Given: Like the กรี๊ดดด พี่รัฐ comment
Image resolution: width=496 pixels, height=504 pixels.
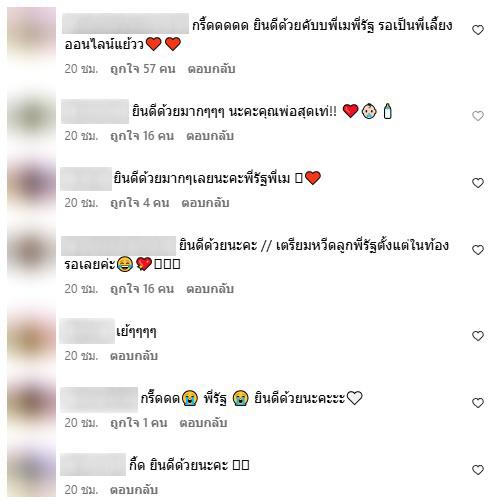Looking at the screenshot, I should 478,403.
